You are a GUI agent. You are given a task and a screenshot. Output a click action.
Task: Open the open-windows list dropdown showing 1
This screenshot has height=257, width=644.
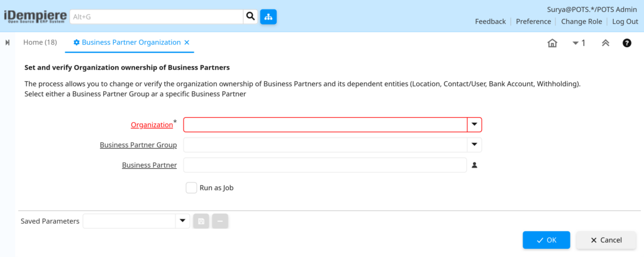(x=579, y=43)
